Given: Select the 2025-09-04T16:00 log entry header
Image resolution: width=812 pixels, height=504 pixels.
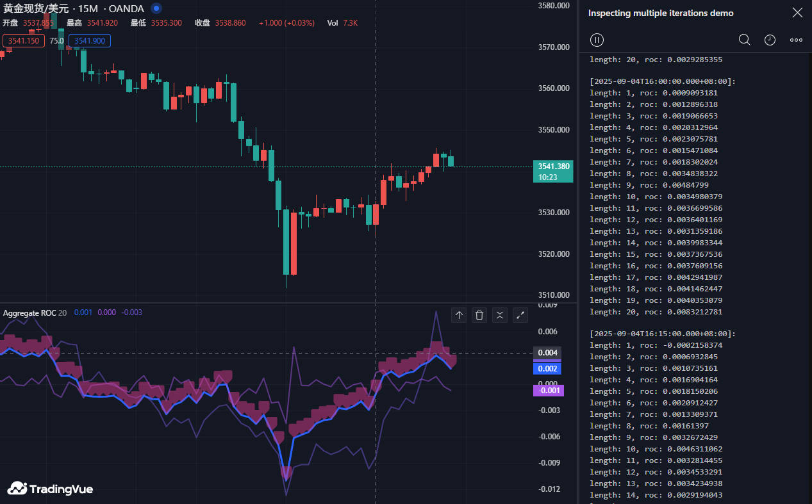Looking at the screenshot, I should pos(662,81).
